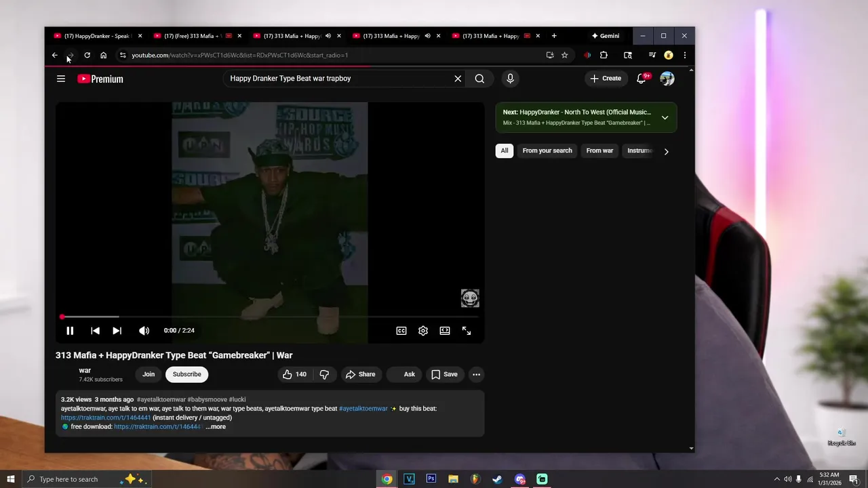Open YouTube hamburger guide menu
The width and height of the screenshot is (868, 488).
tap(61, 79)
